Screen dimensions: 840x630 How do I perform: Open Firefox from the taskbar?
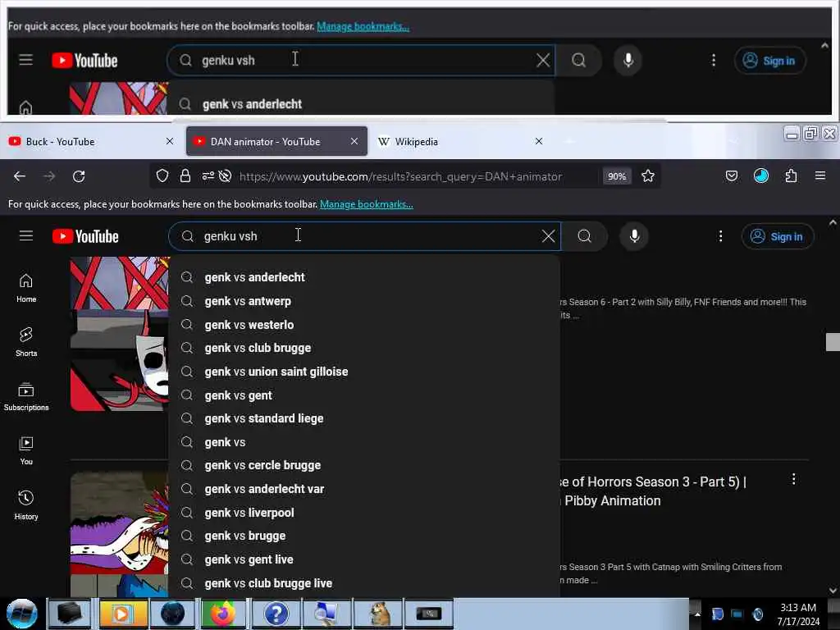(x=223, y=614)
